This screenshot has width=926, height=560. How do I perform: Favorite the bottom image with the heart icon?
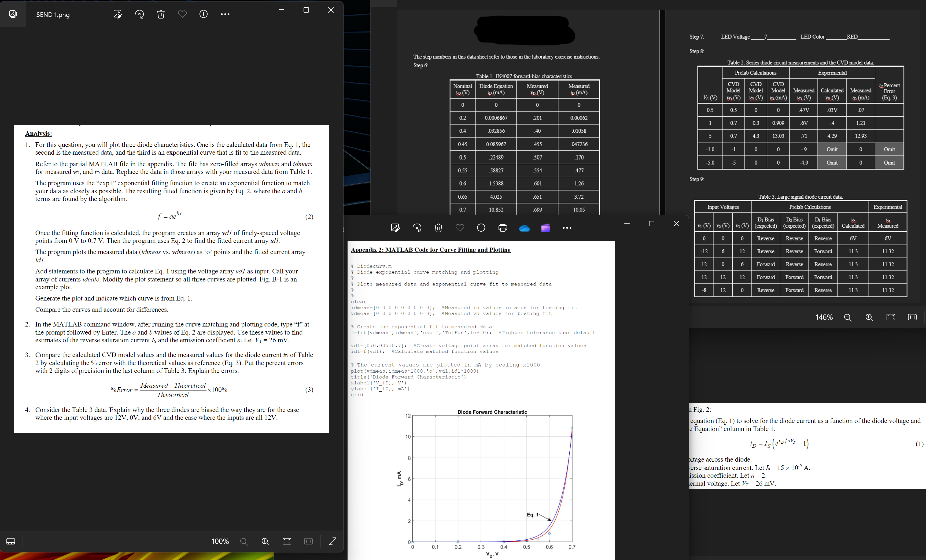(x=460, y=228)
